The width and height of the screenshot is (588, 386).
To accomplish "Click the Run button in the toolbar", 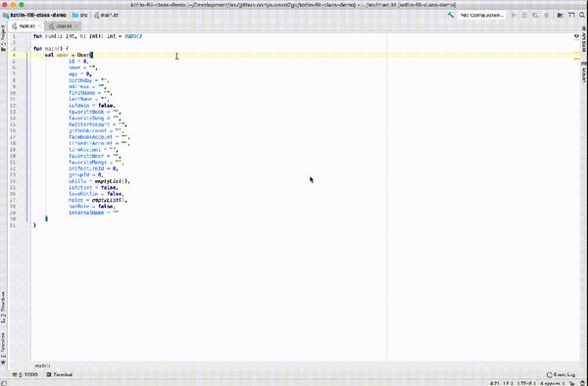I will click(x=514, y=15).
